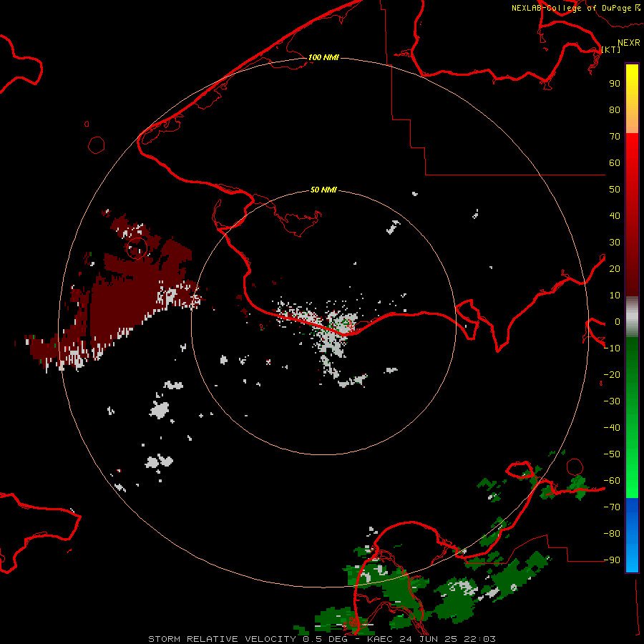Click the positive "40" scale value
This screenshot has width=644, height=644.
click(615, 215)
